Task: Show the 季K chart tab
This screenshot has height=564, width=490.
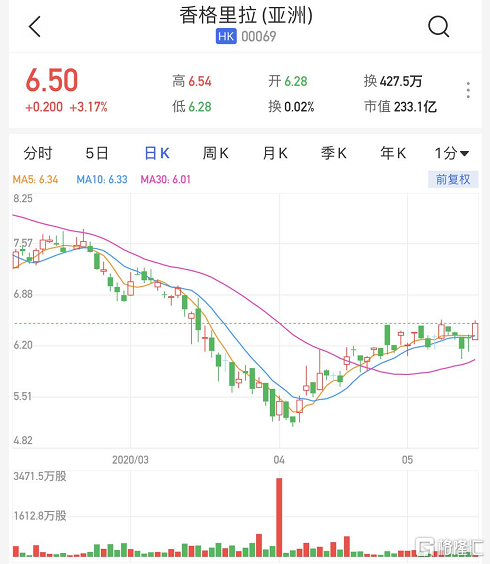Action: point(334,154)
